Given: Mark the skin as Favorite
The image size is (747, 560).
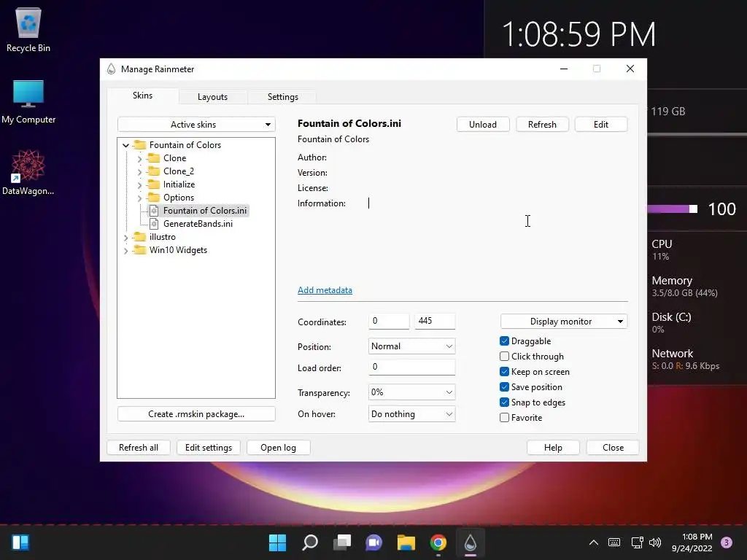Looking at the screenshot, I should click(x=504, y=418).
